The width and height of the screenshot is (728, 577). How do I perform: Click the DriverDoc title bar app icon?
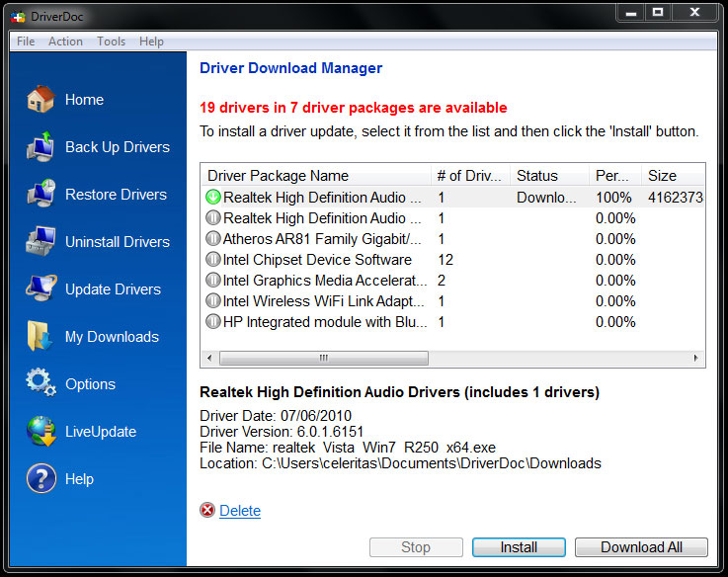[18, 17]
